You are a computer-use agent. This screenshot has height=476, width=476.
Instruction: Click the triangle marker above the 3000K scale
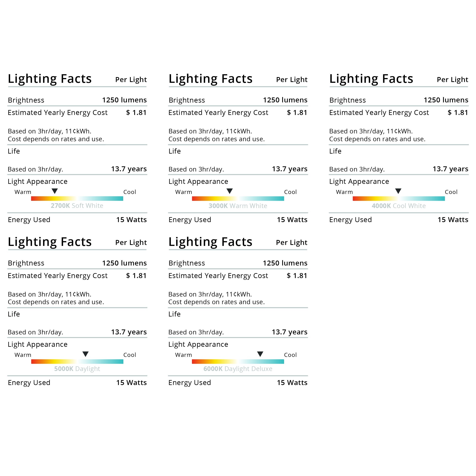coord(229,191)
